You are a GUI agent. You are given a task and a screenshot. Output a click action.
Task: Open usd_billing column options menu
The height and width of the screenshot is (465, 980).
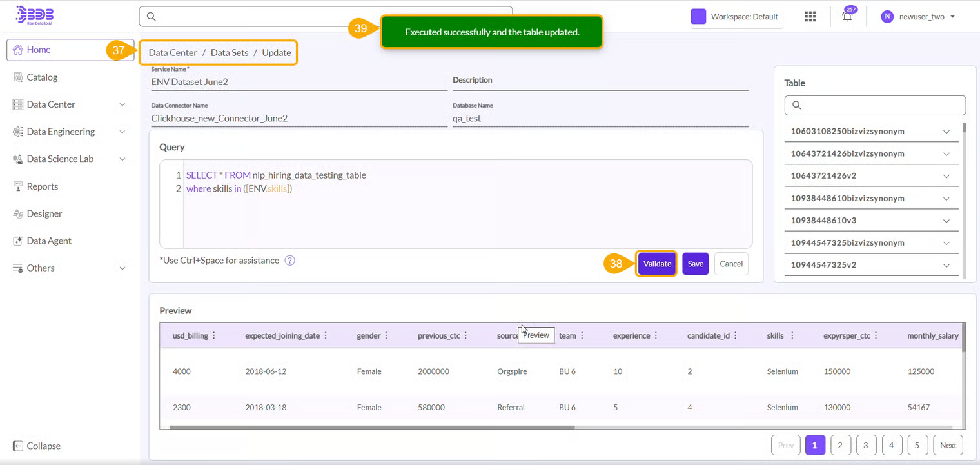(x=214, y=336)
